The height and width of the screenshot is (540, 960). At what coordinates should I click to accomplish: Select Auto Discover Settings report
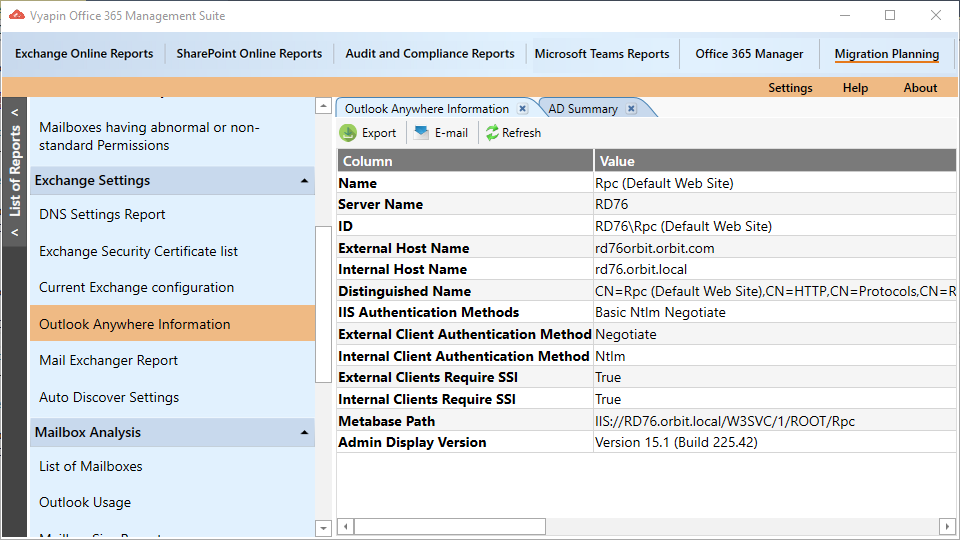coord(109,397)
